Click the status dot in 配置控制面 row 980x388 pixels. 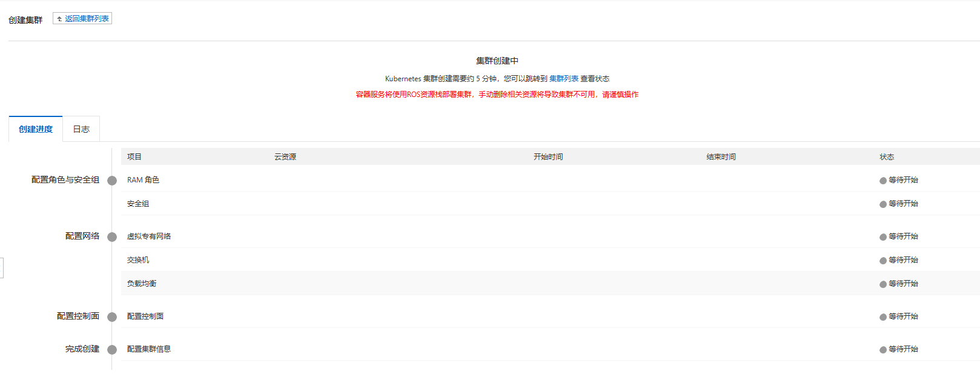883,317
